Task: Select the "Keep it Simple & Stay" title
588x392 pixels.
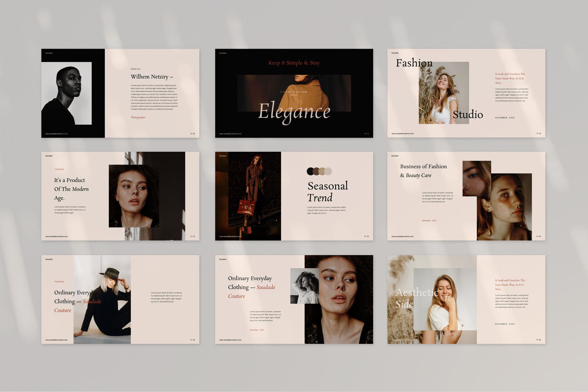Action: click(x=294, y=63)
